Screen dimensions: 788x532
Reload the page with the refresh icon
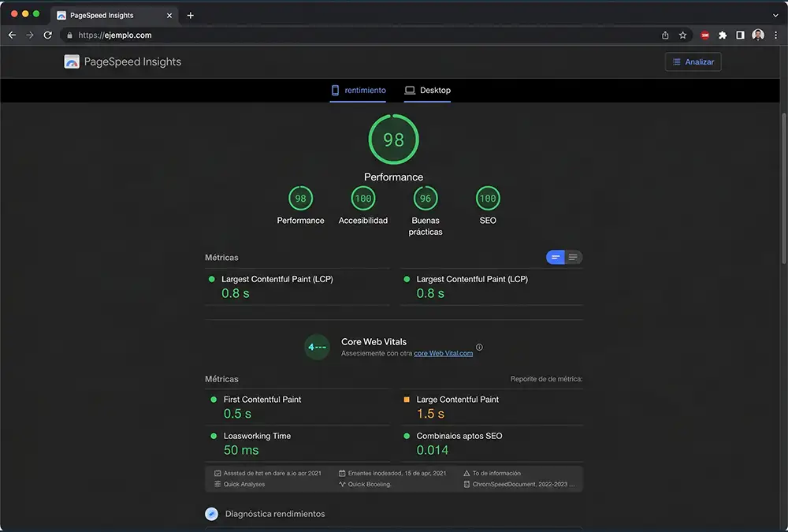tap(48, 35)
